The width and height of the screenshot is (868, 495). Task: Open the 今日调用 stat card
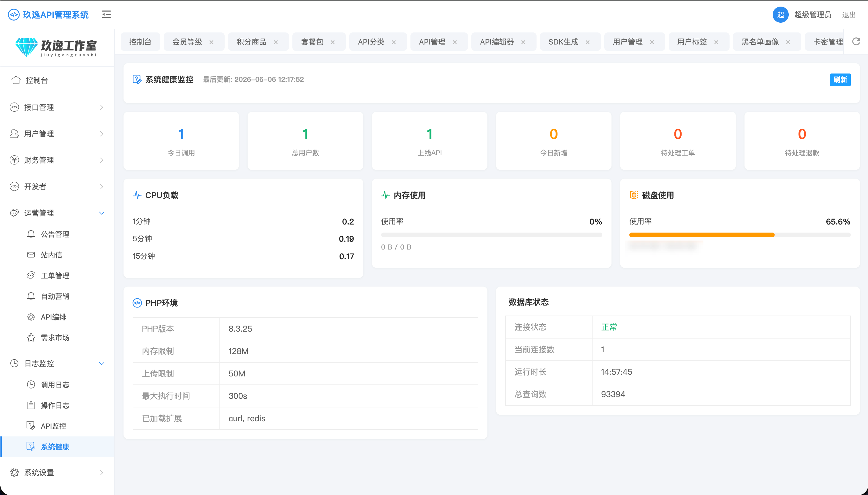[x=181, y=141]
